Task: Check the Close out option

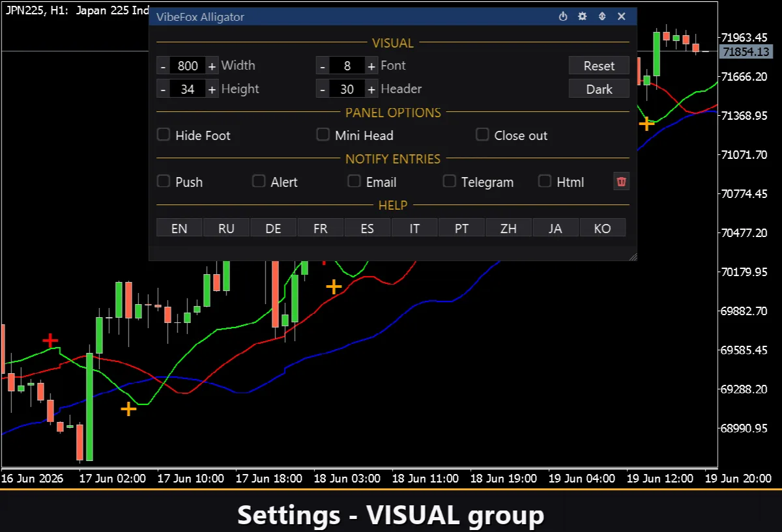Action: (x=482, y=135)
